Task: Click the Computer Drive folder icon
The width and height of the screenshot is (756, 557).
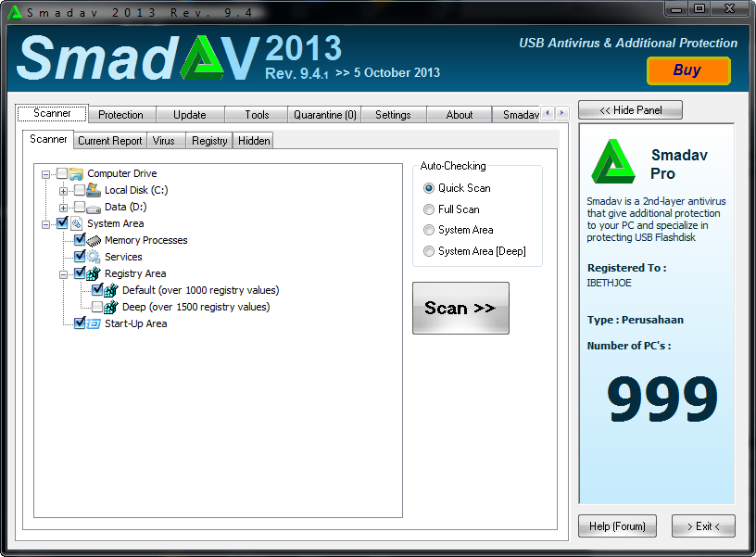Action: pyautogui.click(x=76, y=173)
